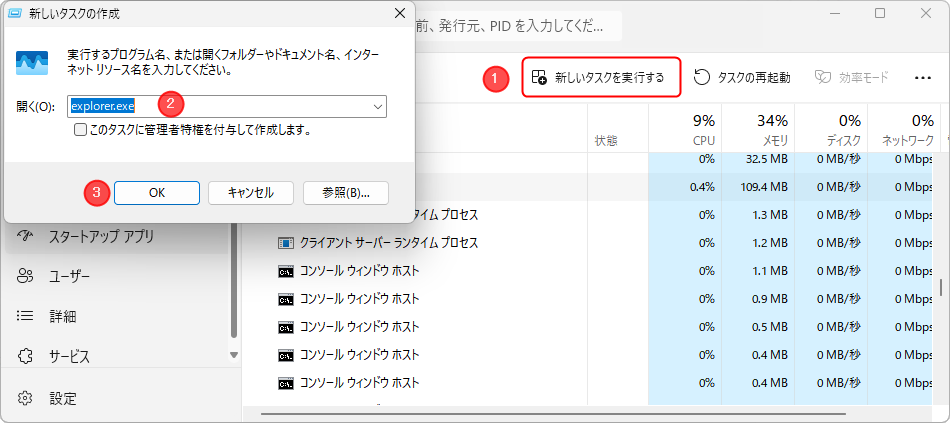Maximize the Task Manager window
The image size is (950, 423).
(880, 13)
